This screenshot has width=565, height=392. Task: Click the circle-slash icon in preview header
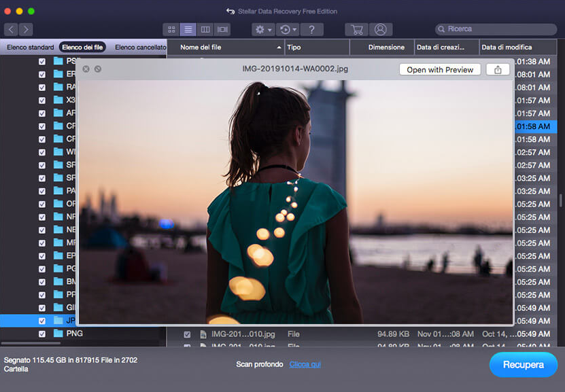[98, 69]
